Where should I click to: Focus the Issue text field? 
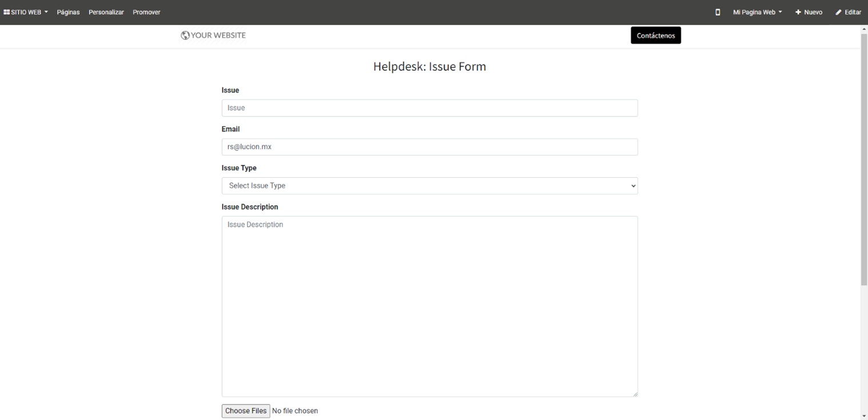429,108
